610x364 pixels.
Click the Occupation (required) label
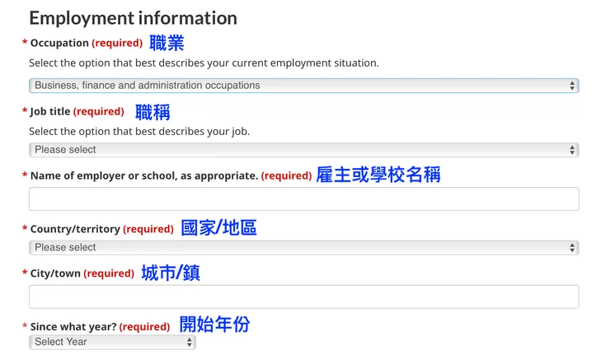(86, 43)
